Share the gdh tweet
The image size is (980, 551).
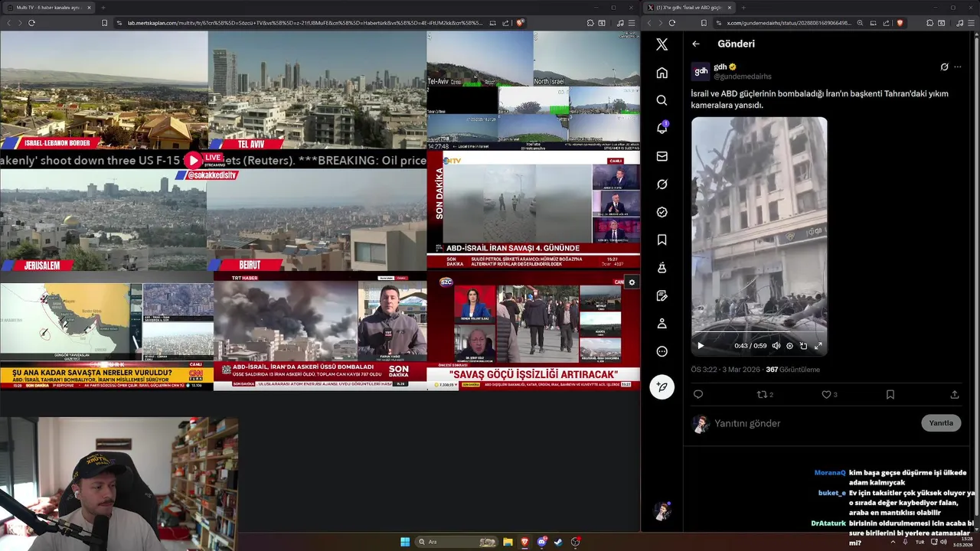(x=954, y=395)
